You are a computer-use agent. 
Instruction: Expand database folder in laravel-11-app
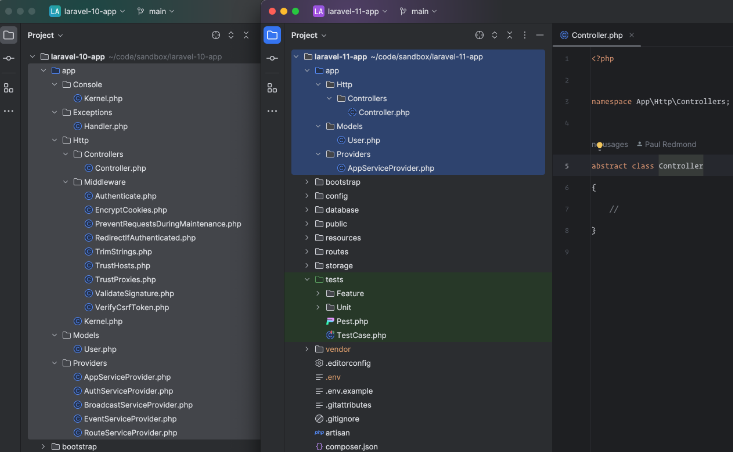(x=307, y=210)
